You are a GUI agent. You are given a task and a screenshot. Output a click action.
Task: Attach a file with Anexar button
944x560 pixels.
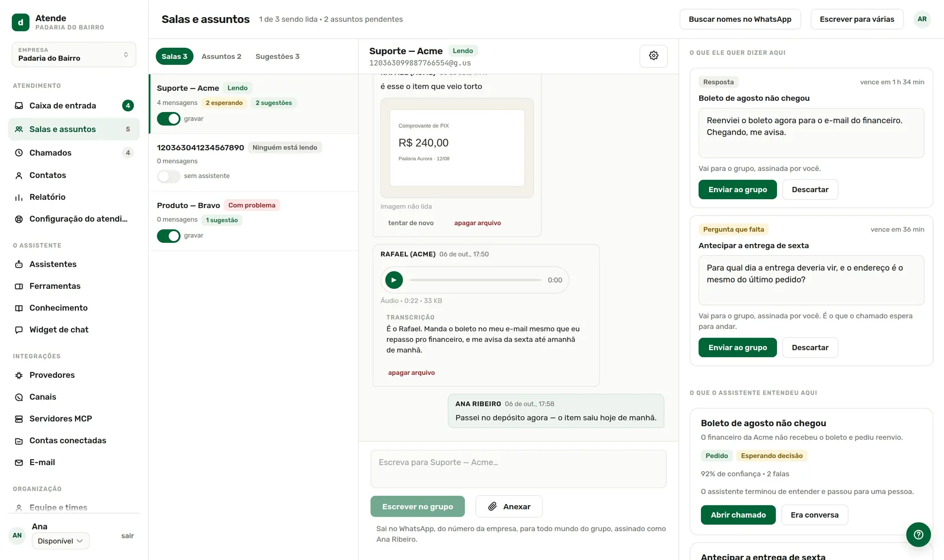[x=509, y=506]
